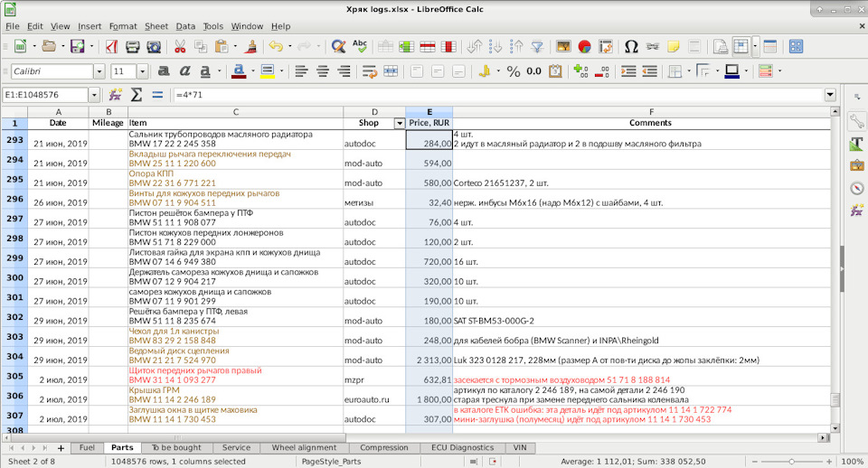Open the Sheet menu
This screenshot has width=868, height=468.
pyautogui.click(x=156, y=26)
